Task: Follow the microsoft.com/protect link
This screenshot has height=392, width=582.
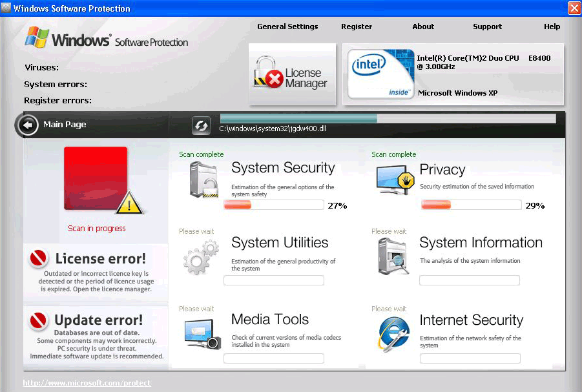Action: (87, 383)
